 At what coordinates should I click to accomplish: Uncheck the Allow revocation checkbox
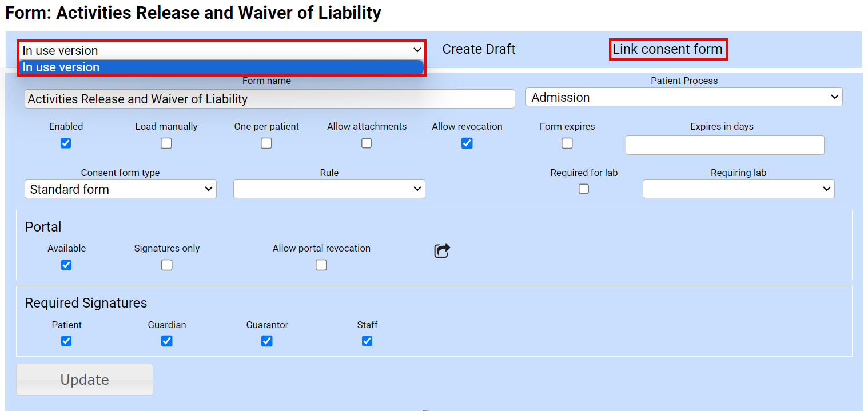[467, 143]
